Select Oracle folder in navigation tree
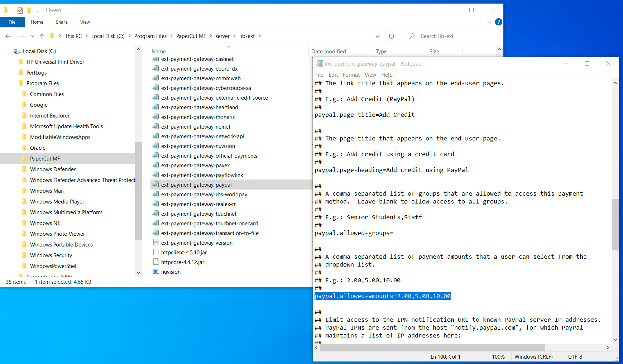623x364 pixels. pyautogui.click(x=38, y=148)
